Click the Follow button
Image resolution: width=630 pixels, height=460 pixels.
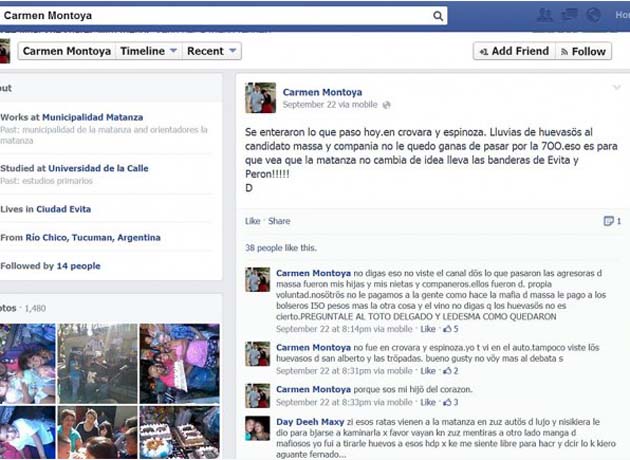point(582,51)
